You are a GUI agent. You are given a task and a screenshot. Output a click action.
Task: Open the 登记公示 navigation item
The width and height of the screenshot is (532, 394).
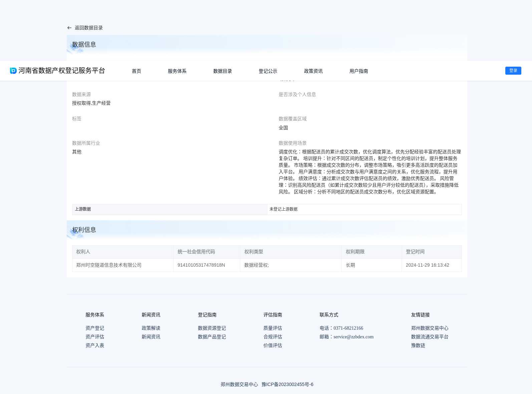pos(268,71)
